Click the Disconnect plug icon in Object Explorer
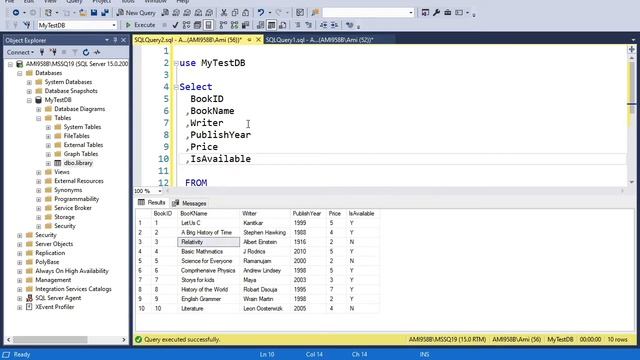The width and height of the screenshot is (640, 360). (53, 52)
